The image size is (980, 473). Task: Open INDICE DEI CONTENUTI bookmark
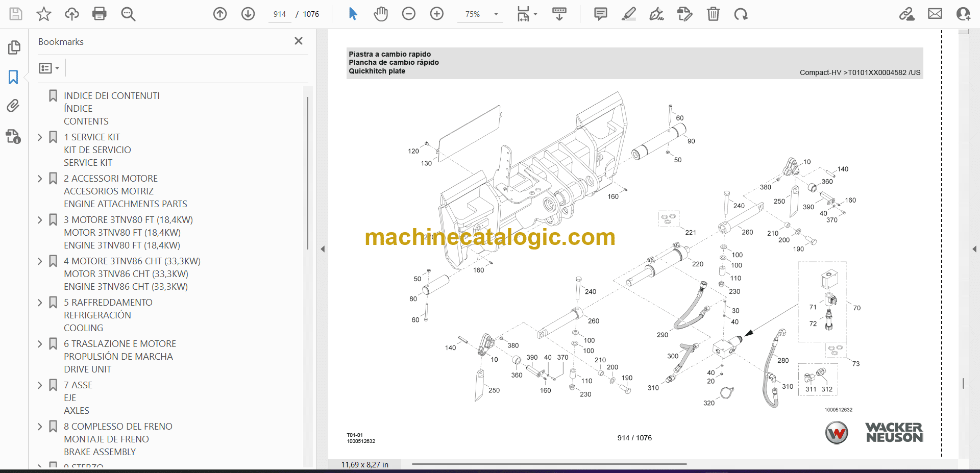(x=111, y=96)
